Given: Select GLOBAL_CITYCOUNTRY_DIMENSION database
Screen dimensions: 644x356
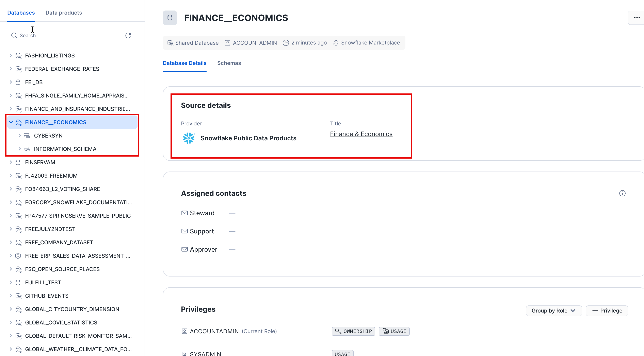Looking at the screenshot, I should [72, 309].
